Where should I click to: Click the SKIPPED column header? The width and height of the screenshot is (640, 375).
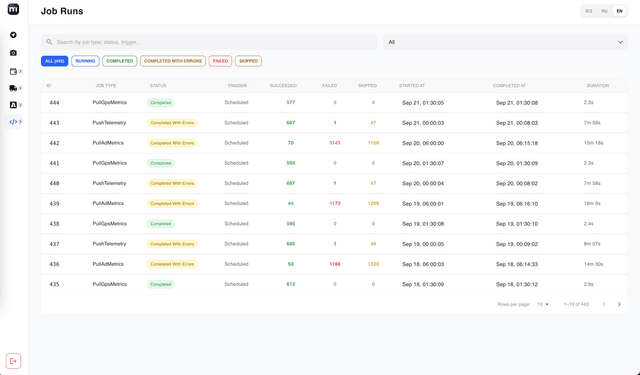367,86
